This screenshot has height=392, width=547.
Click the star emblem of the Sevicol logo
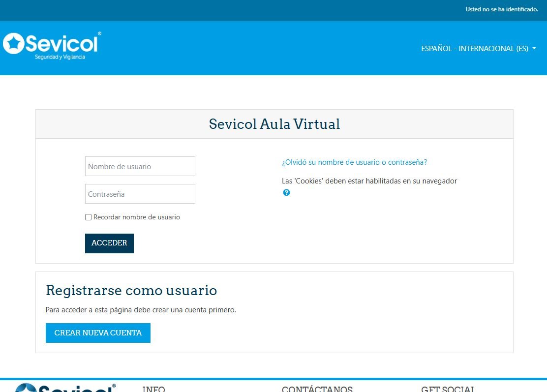13,43
